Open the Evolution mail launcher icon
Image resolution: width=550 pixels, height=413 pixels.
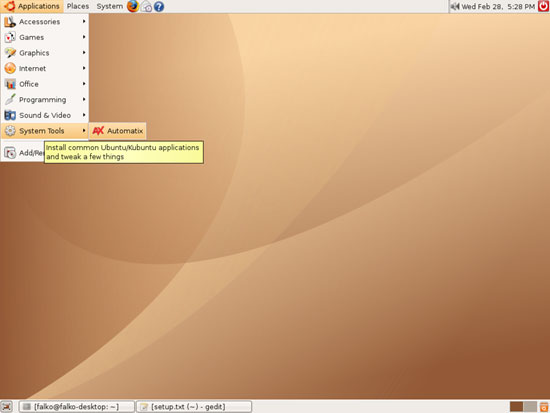[x=146, y=7]
